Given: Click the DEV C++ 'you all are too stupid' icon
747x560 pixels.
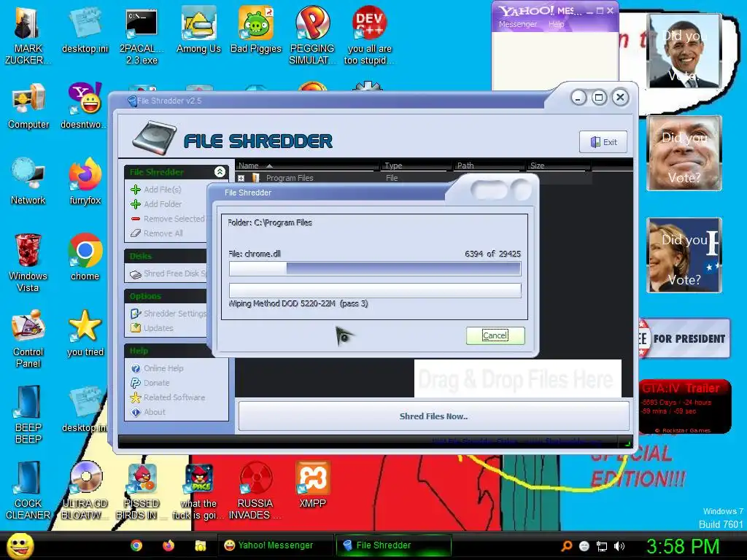Looking at the screenshot, I should [370, 36].
